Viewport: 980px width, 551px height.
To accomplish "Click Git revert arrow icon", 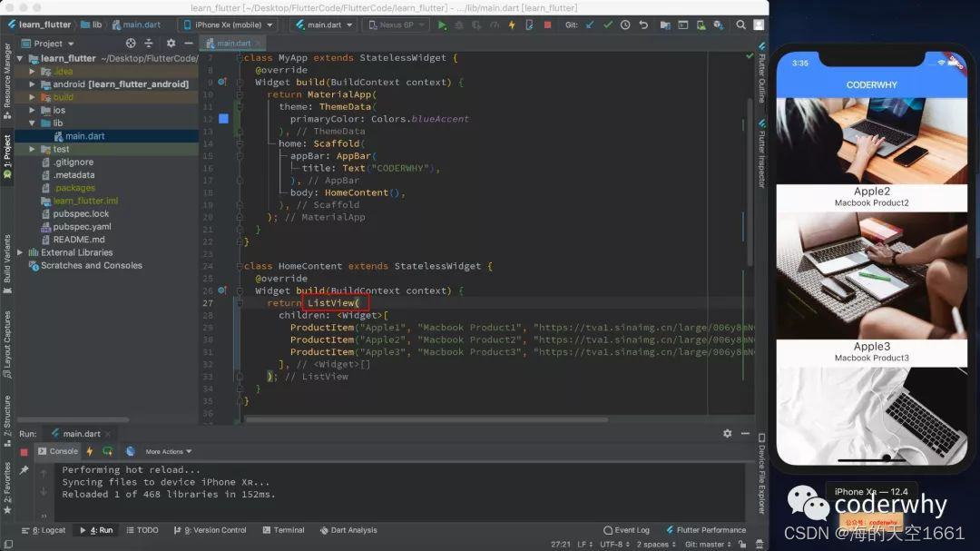I will point(643,25).
